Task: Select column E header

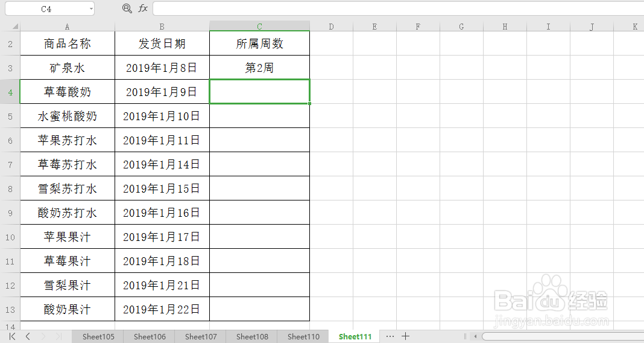Action: tap(374, 27)
